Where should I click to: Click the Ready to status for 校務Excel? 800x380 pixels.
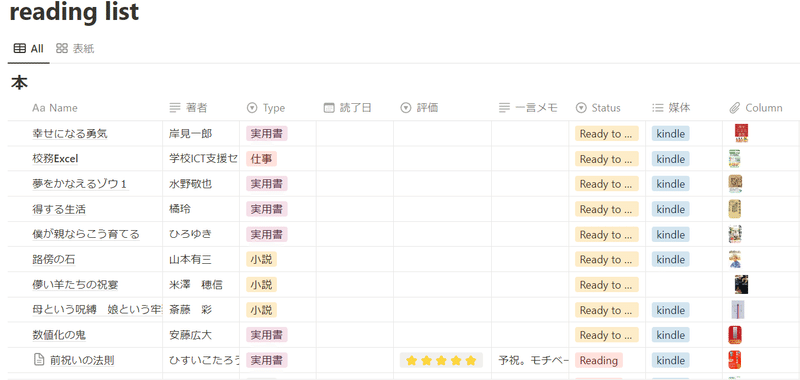point(607,159)
